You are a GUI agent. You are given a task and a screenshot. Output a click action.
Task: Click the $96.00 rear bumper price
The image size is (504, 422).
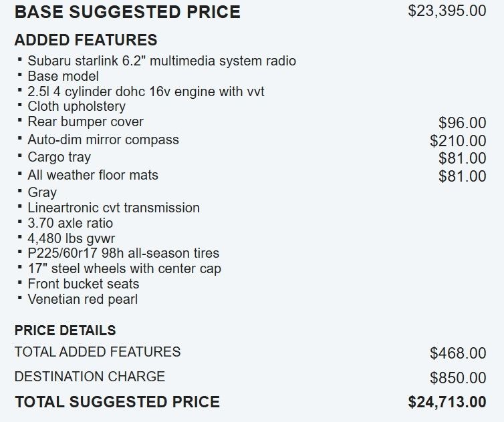462,123
